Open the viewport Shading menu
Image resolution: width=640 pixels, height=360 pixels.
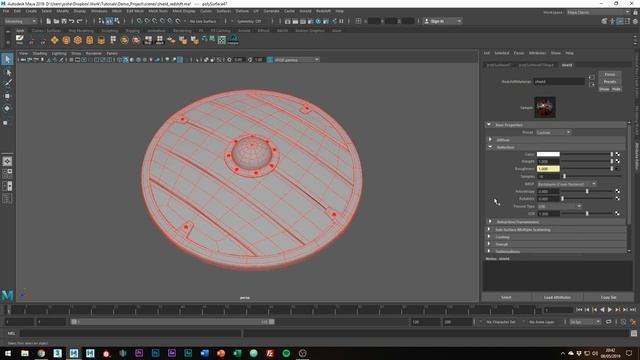(x=40, y=53)
